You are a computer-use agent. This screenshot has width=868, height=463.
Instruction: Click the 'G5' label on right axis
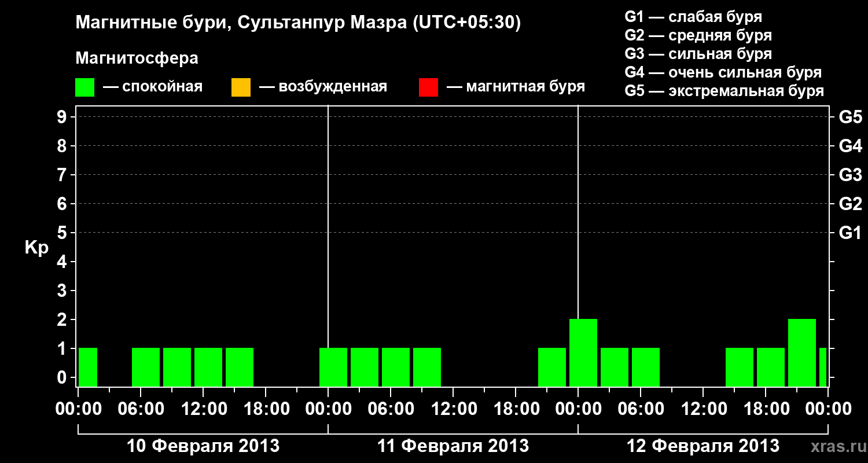click(850, 117)
